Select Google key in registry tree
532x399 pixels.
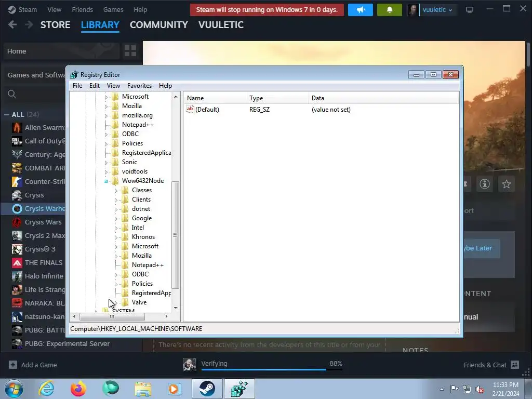[142, 218]
